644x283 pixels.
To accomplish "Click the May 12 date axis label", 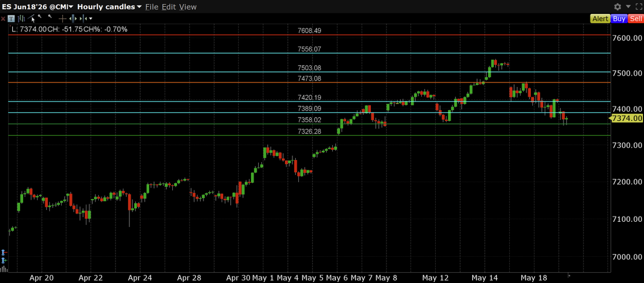I will (x=435, y=278).
